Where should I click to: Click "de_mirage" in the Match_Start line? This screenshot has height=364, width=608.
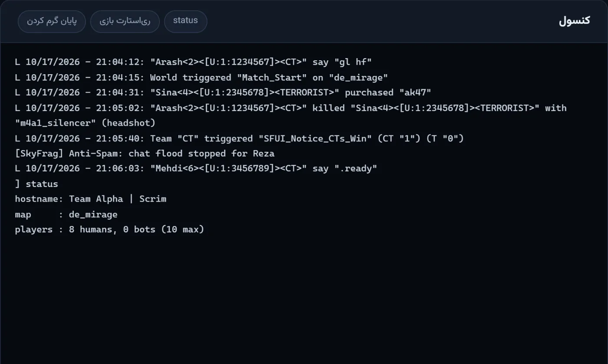358,77
